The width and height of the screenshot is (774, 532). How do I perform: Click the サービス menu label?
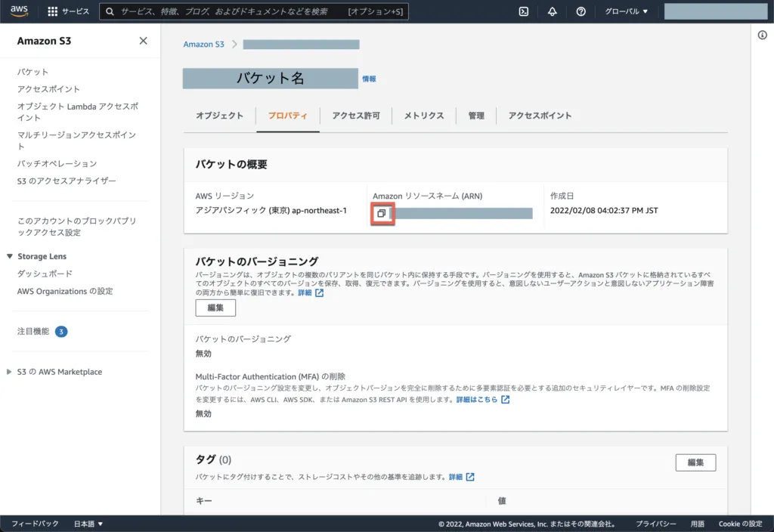point(76,11)
